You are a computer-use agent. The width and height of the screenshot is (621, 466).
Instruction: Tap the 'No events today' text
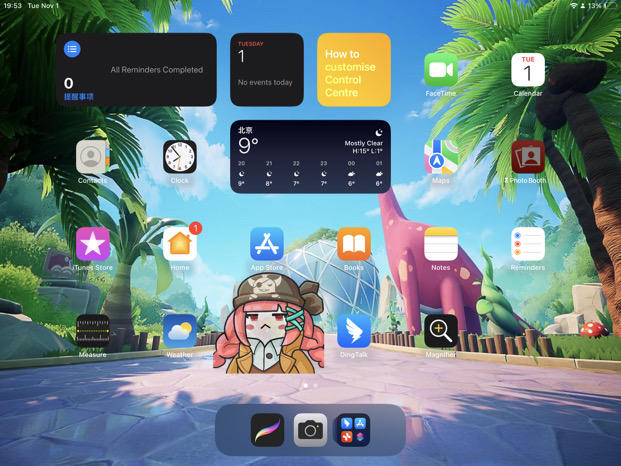(265, 82)
